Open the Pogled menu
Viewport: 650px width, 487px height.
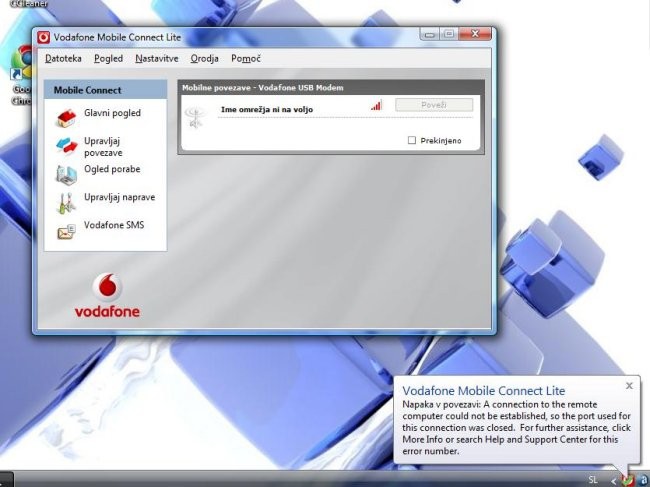pos(108,58)
